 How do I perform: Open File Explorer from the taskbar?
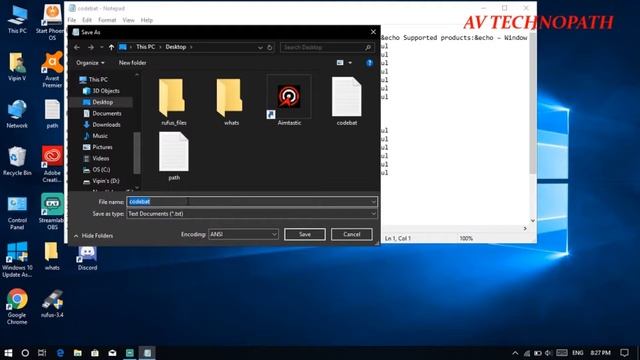click(78, 353)
